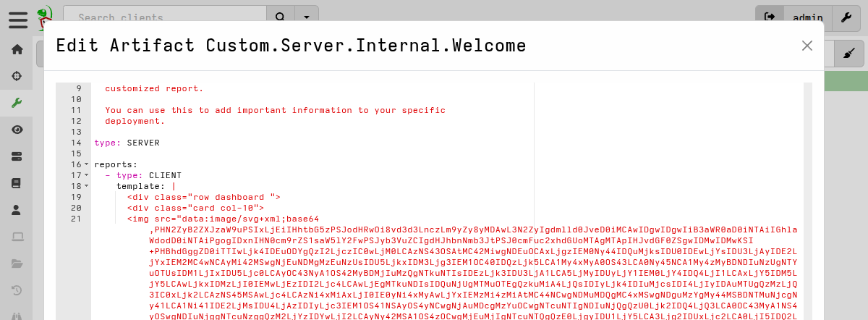Click the wrench icon next to admin

(x=846, y=17)
